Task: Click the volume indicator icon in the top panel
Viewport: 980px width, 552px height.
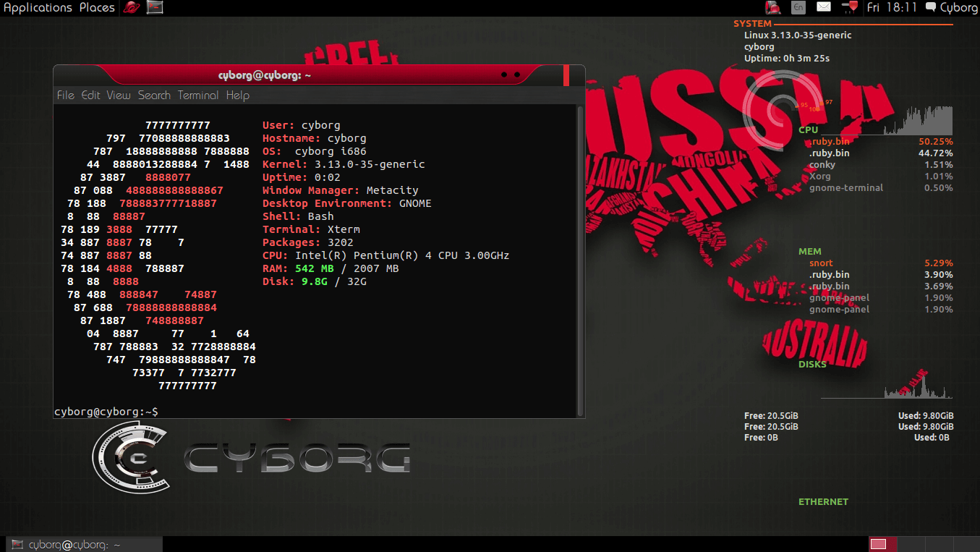Action: [848, 7]
